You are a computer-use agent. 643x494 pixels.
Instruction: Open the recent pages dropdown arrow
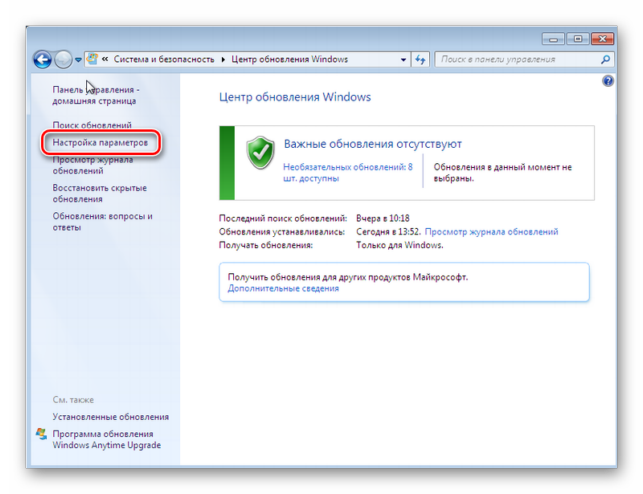click(78, 60)
